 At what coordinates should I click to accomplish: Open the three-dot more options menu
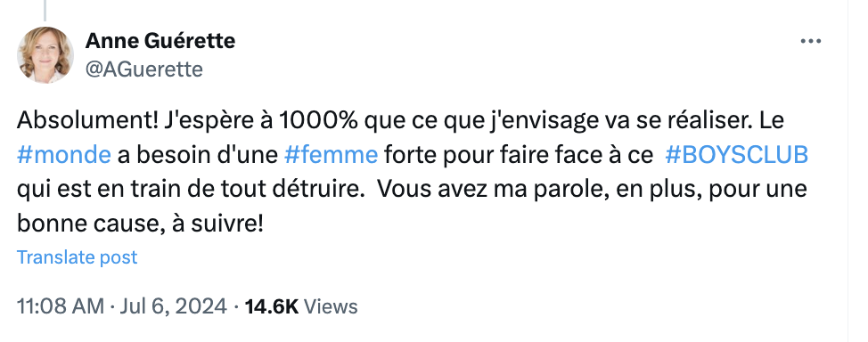coord(810,41)
